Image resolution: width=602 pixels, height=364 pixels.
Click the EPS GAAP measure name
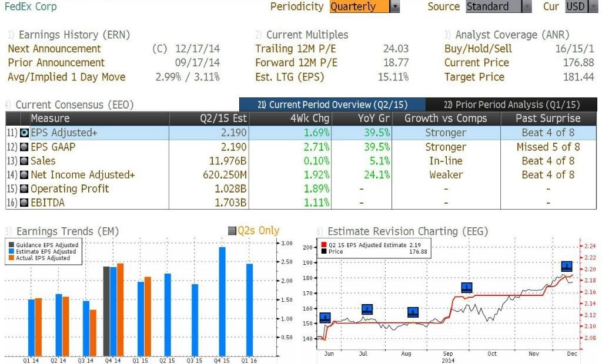point(53,147)
